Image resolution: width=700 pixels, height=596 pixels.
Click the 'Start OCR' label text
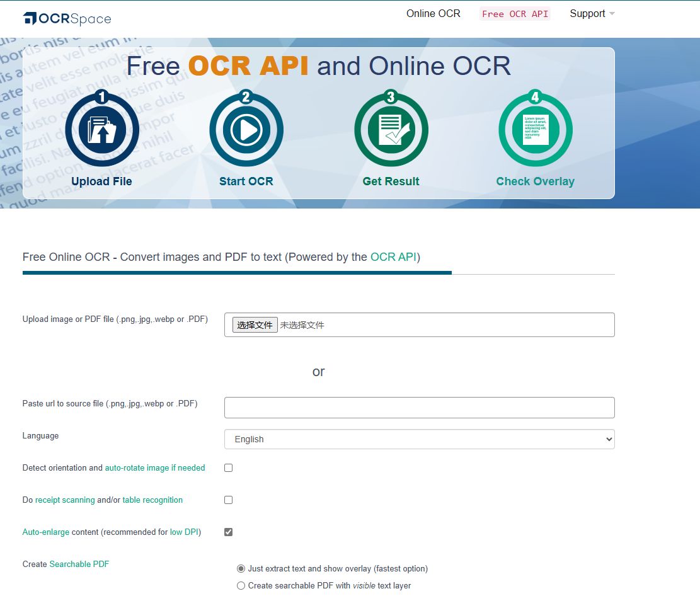coord(246,181)
